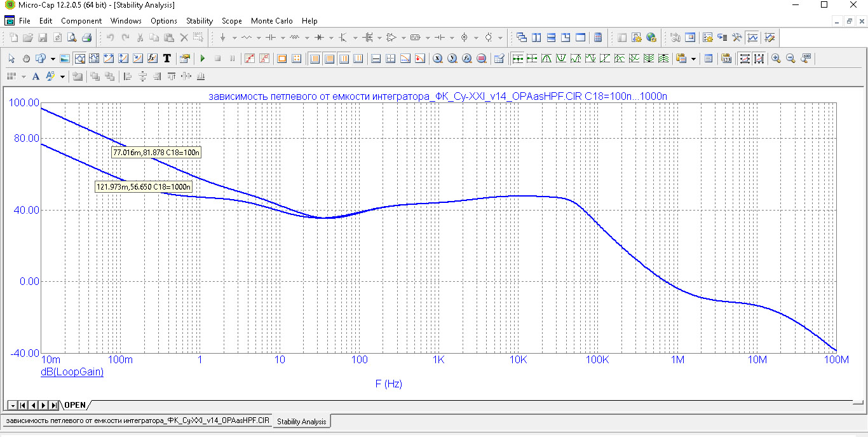Expand the Capacitor component dropdown arrow
The height and width of the screenshot is (437, 868).
point(283,38)
